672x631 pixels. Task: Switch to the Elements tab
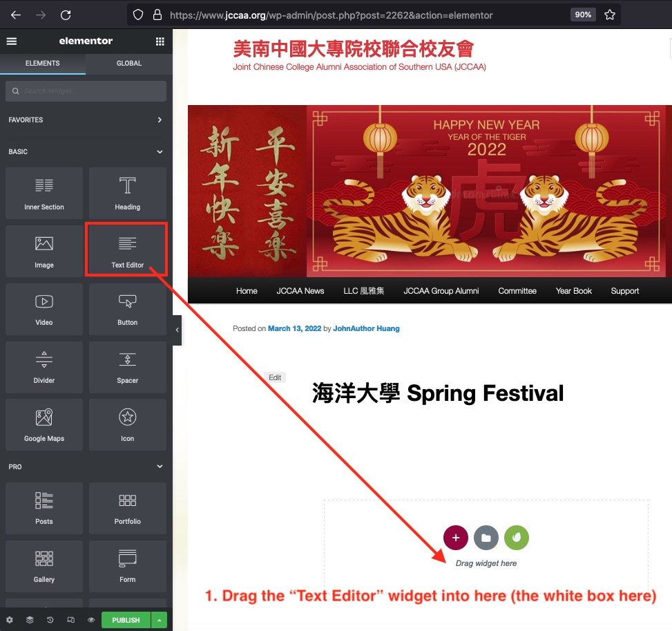(42, 63)
